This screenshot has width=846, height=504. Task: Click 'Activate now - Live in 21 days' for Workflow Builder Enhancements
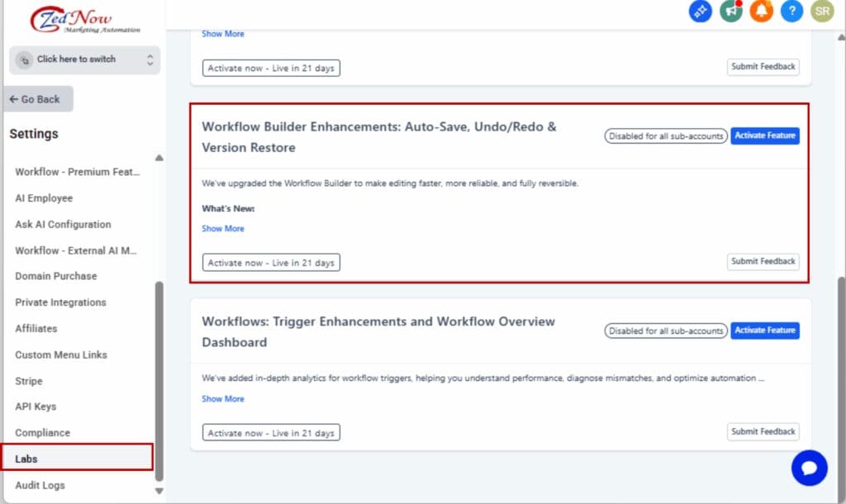(x=271, y=262)
